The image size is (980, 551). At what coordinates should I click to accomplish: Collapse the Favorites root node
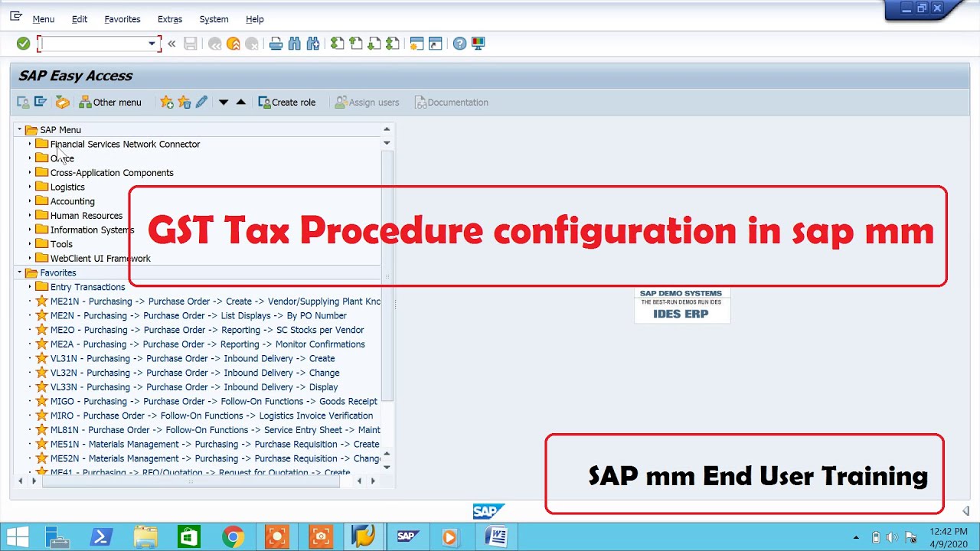(x=20, y=272)
